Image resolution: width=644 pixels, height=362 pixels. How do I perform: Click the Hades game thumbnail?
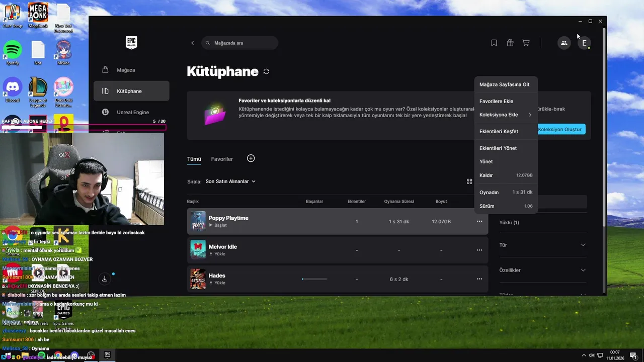point(198,279)
